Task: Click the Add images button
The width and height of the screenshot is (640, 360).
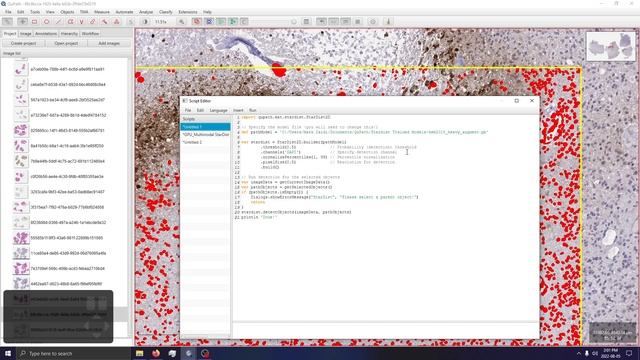Action: [x=109, y=43]
